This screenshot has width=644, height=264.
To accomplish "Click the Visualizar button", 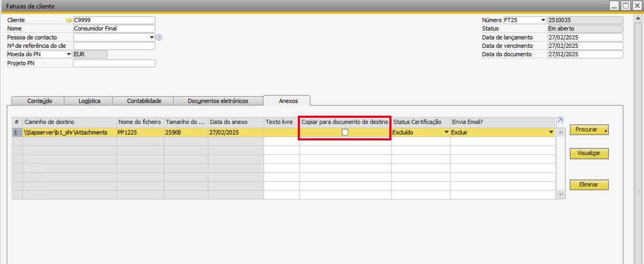I will (589, 154).
